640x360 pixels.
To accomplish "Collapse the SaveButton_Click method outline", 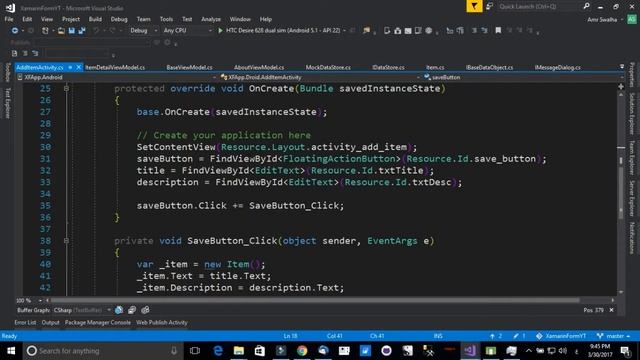I will 66,241.
